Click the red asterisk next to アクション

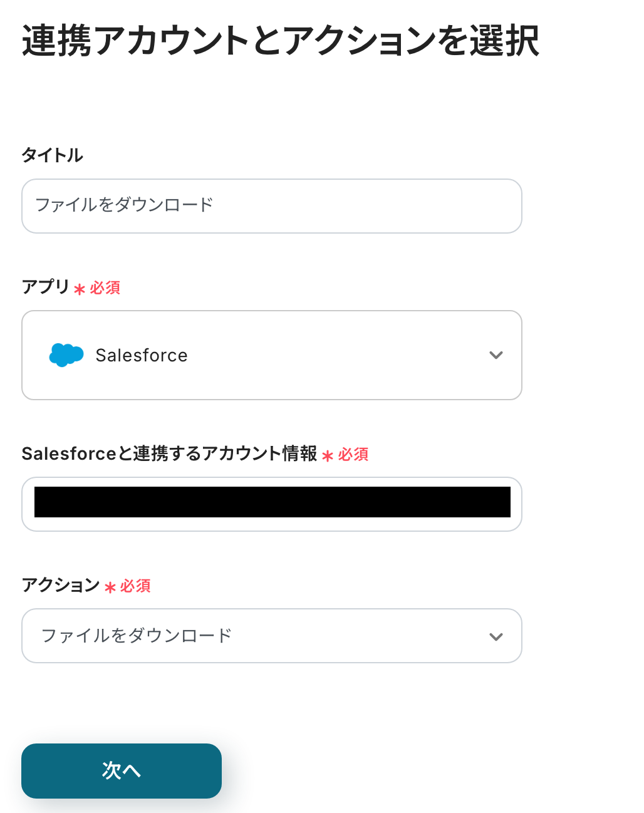tap(110, 588)
